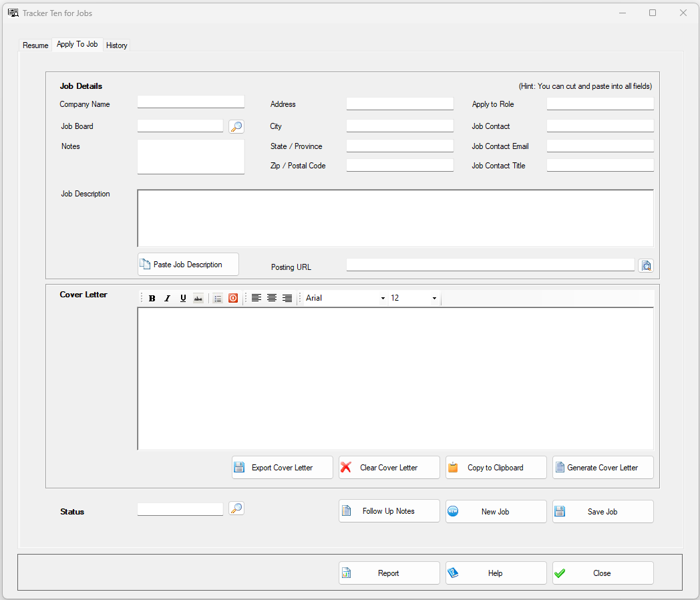Focus the Job Contact field
Viewport: 700px width, 600px height.
click(x=600, y=126)
